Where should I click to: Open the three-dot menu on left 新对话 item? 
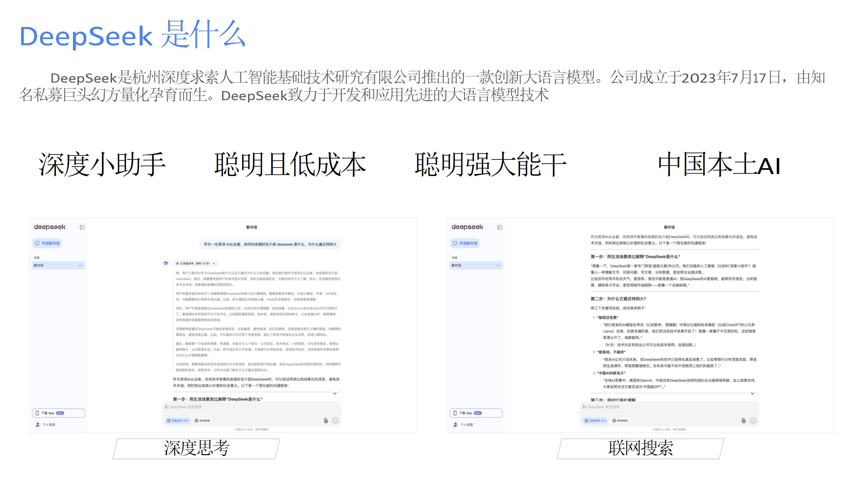(80, 265)
